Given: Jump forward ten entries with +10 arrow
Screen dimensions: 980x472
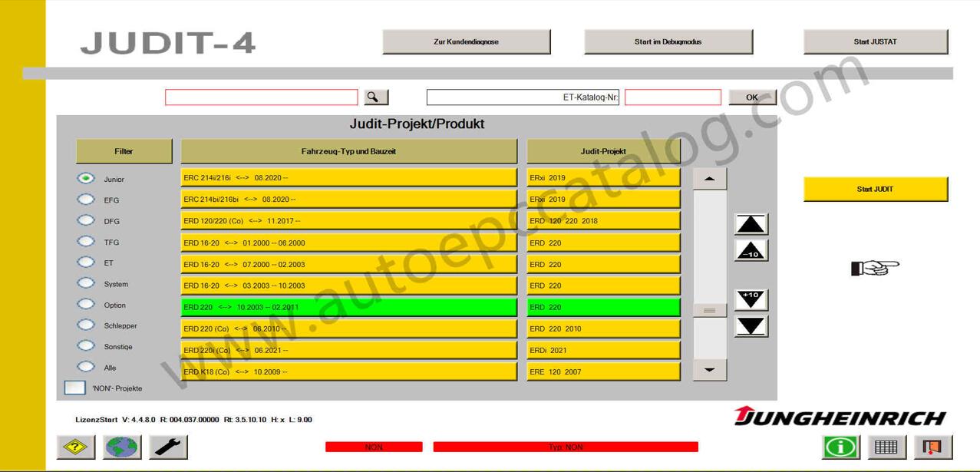Looking at the screenshot, I should tap(751, 299).
